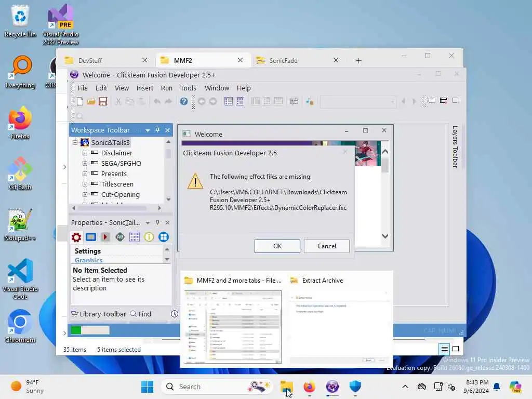Expand the Disclaimer frame node

coord(85,153)
